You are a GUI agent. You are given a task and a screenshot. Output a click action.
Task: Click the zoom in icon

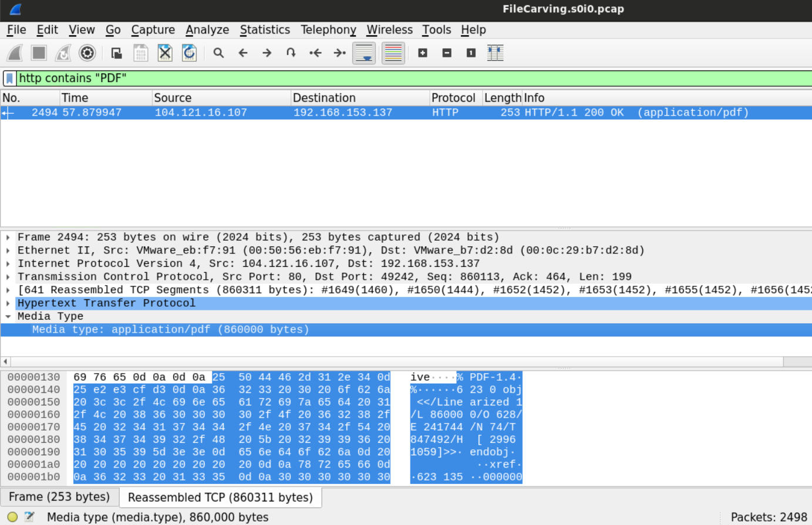pos(422,53)
